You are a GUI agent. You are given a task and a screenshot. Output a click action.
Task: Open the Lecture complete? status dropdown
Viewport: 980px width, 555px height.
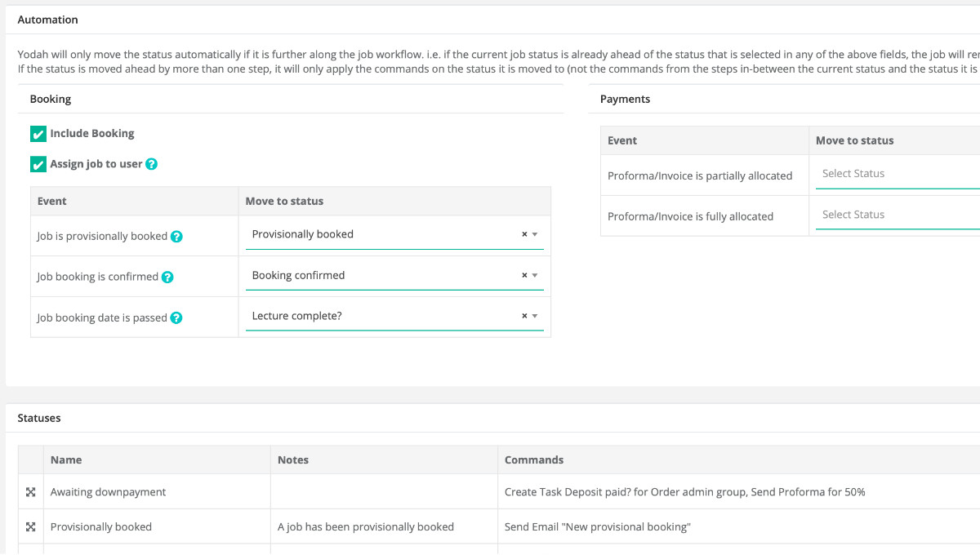[x=535, y=316]
